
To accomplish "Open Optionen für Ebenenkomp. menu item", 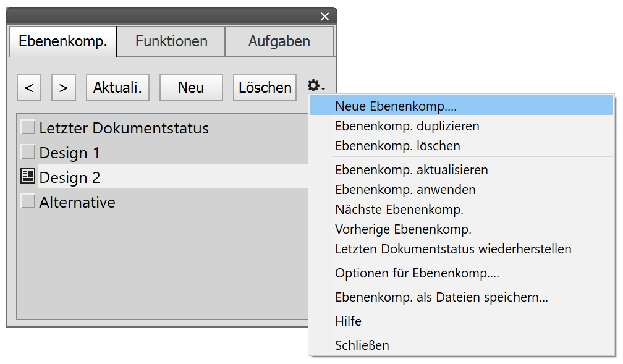I will click(x=417, y=273).
